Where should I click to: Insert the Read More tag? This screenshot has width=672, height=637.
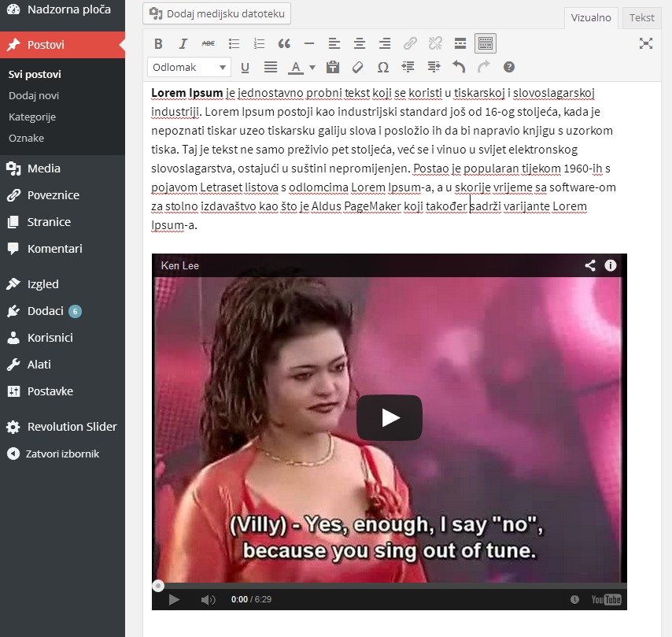click(x=460, y=43)
